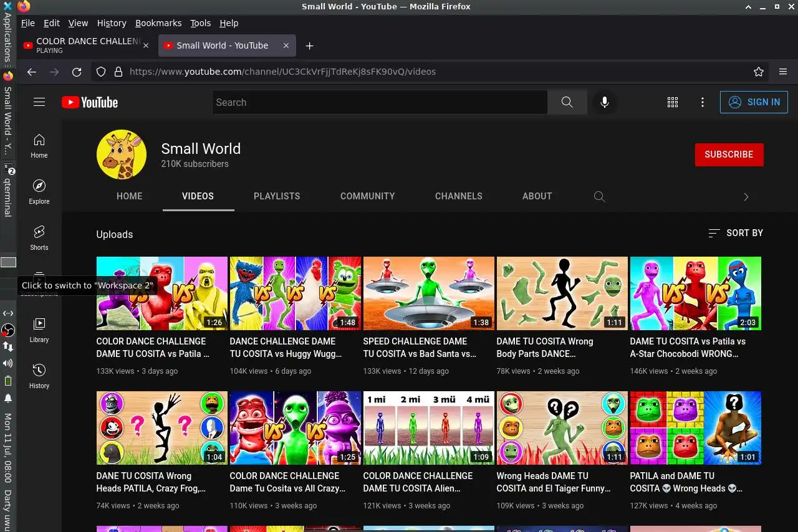The width and height of the screenshot is (798, 532).
Task: Click battery indicator in panel
Action: tap(8, 381)
